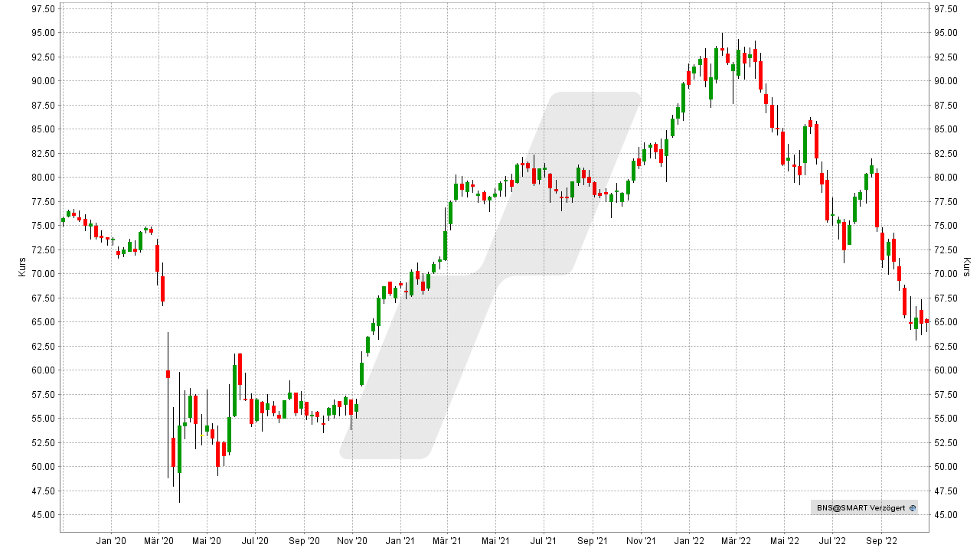Click 70.00 on the left price axis
The image size is (980, 551).
pos(43,274)
